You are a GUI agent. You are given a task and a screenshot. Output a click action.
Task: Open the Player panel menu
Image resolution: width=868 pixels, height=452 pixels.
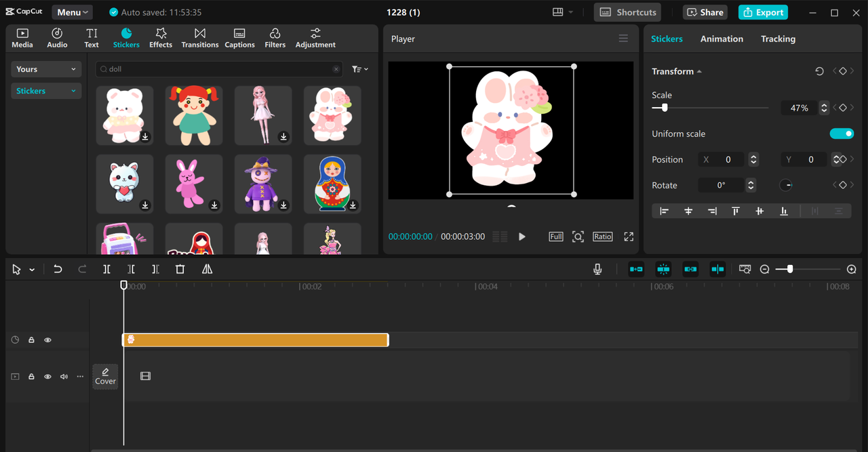[623, 39]
